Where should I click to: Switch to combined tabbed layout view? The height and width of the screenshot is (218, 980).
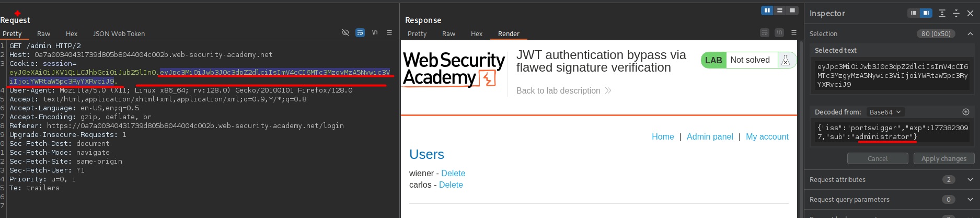[792, 10]
